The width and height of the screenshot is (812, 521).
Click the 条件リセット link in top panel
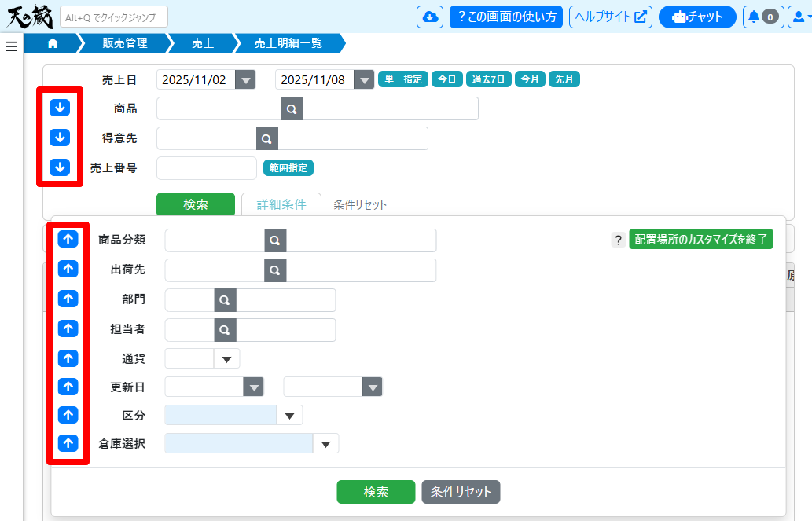[x=360, y=205]
